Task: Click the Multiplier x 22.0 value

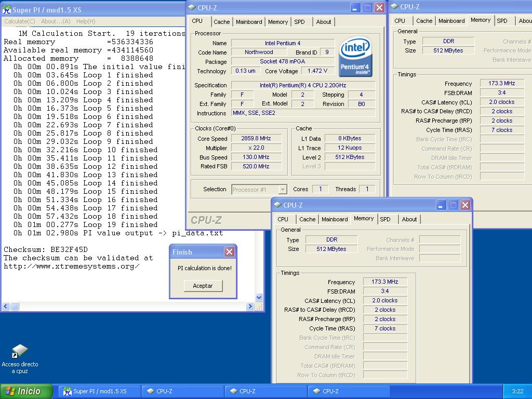Action: [x=256, y=148]
